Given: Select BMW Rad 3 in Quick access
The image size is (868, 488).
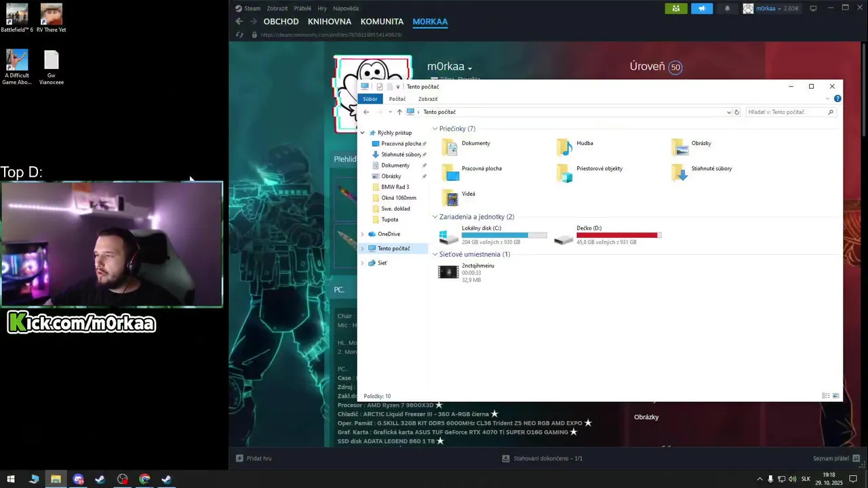Looking at the screenshot, I should tap(395, 187).
